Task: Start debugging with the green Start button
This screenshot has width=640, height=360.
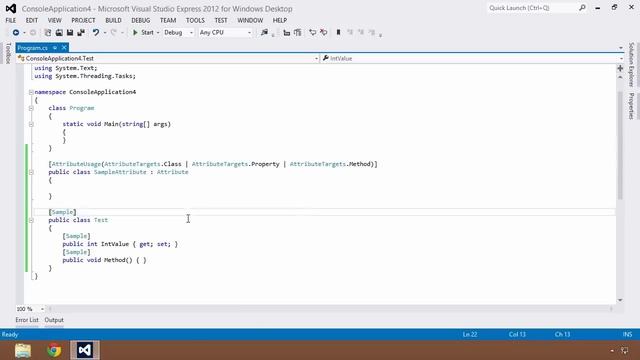Action: [x=143, y=32]
